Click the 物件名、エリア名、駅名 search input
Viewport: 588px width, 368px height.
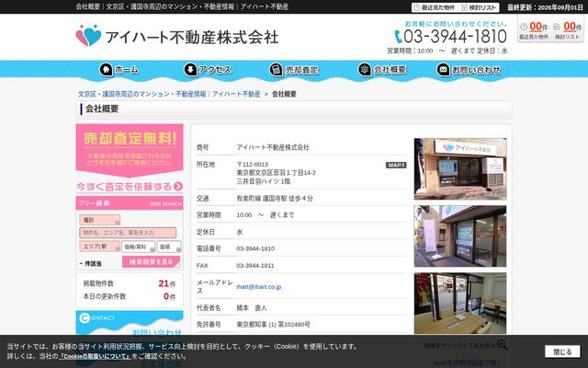click(x=128, y=233)
